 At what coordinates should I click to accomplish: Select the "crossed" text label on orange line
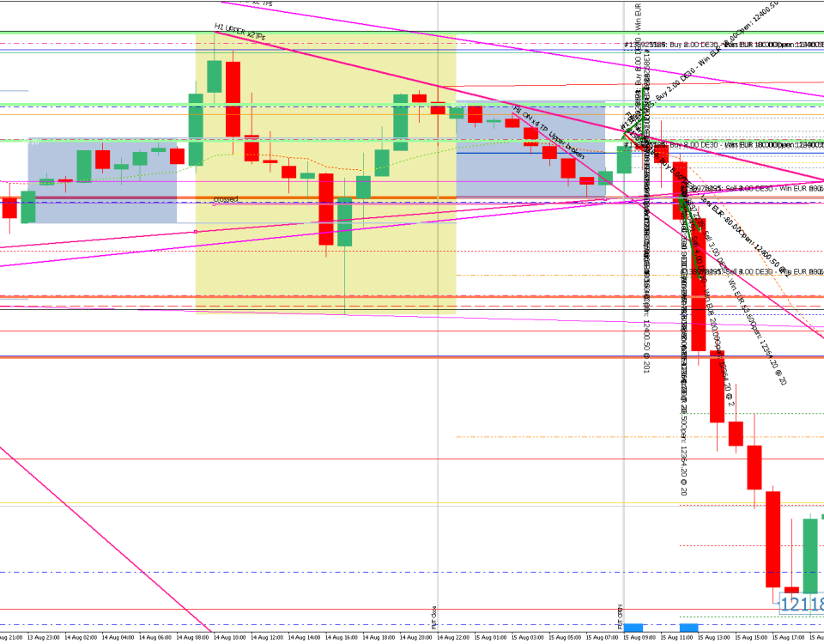tap(225, 199)
